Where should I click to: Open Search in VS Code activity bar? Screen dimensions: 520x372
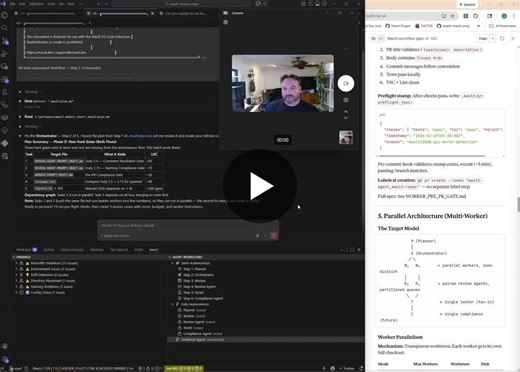[5, 28]
